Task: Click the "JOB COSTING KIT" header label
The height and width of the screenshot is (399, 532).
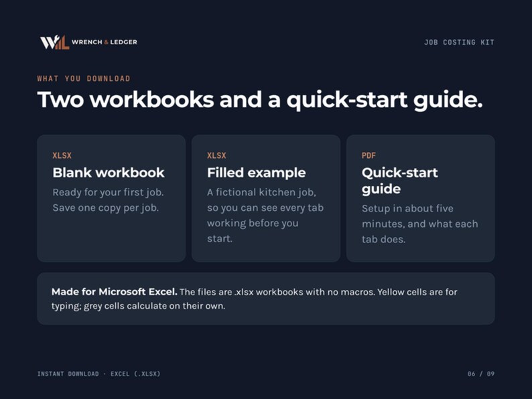Action: click(459, 42)
